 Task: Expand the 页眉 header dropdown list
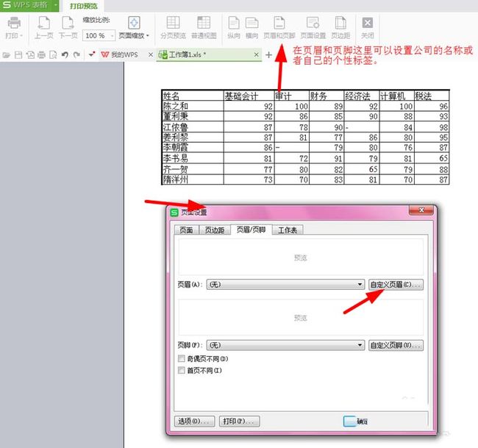(360, 284)
